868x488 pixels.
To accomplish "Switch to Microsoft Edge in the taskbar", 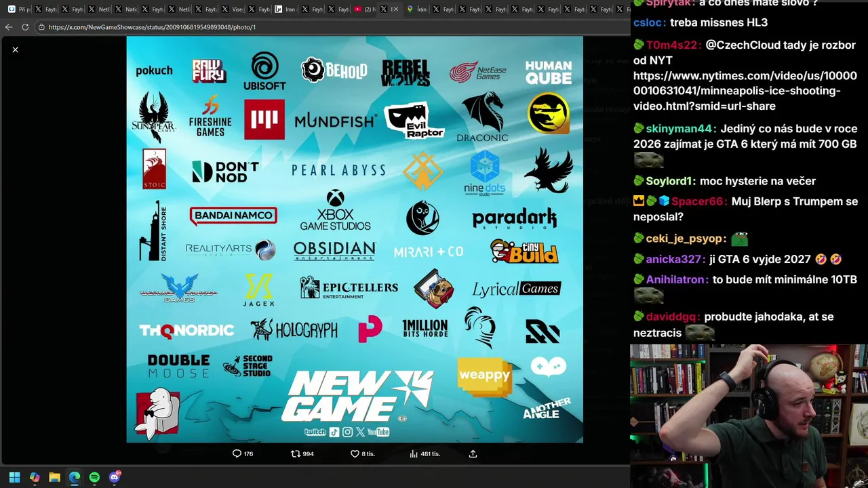I will [75, 477].
